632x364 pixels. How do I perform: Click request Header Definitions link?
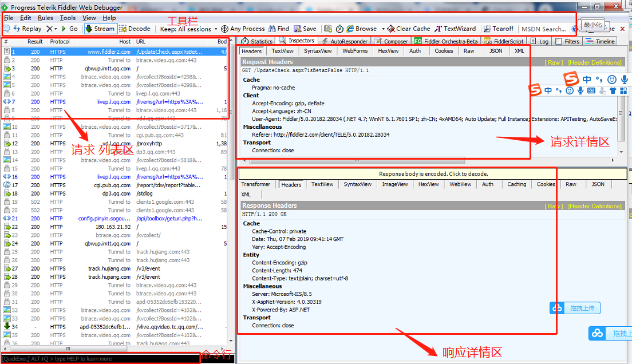[595, 62]
